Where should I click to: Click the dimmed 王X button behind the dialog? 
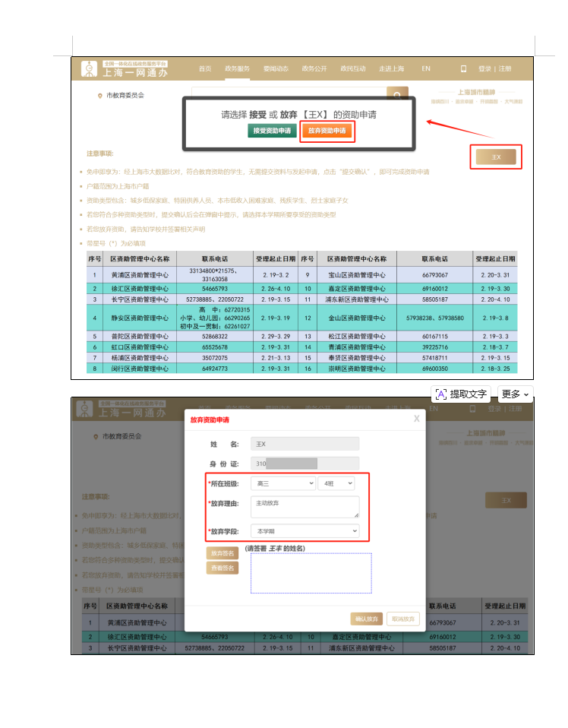506,501
